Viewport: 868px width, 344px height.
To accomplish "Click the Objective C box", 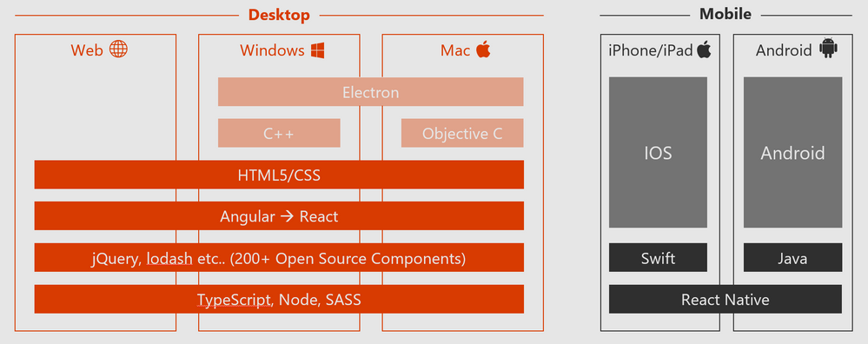I will click(462, 133).
